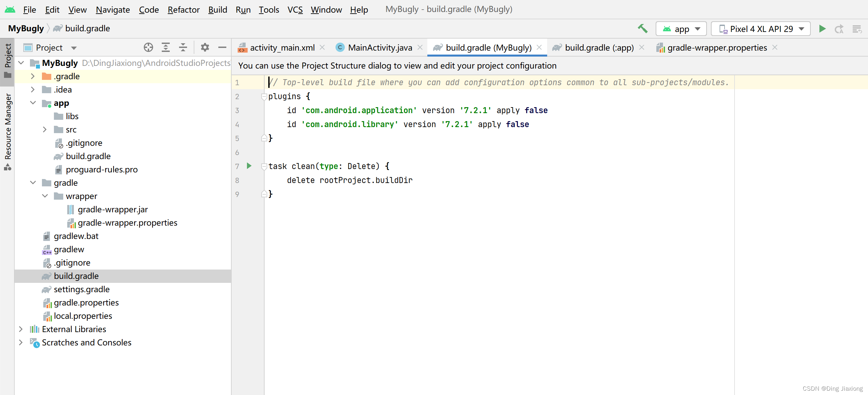Collapse the wrapper folder node
Viewport: 868px width, 395px height.
pyautogui.click(x=45, y=196)
